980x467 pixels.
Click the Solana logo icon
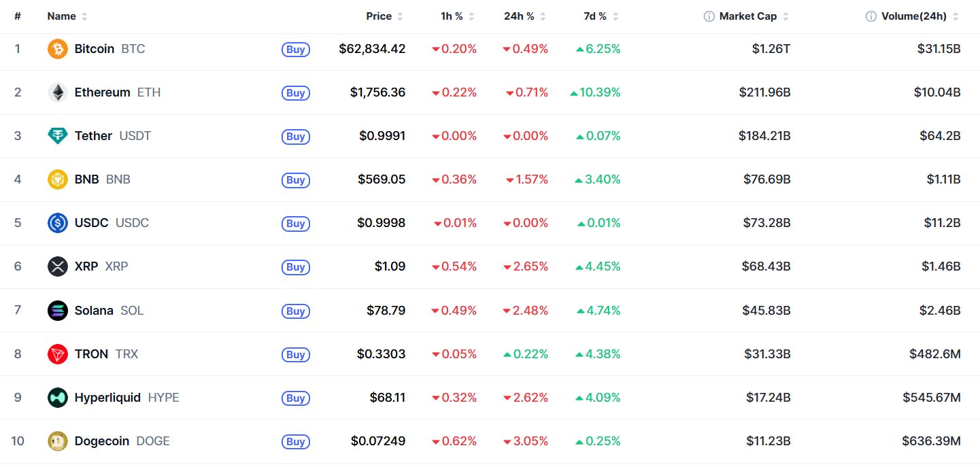(x=58, y=311)
